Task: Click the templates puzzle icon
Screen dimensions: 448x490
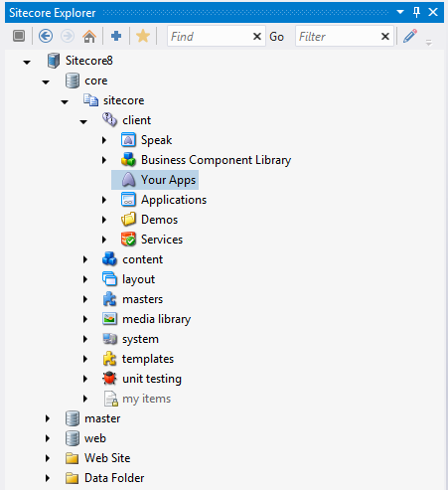Action: (x=109, y=359)
